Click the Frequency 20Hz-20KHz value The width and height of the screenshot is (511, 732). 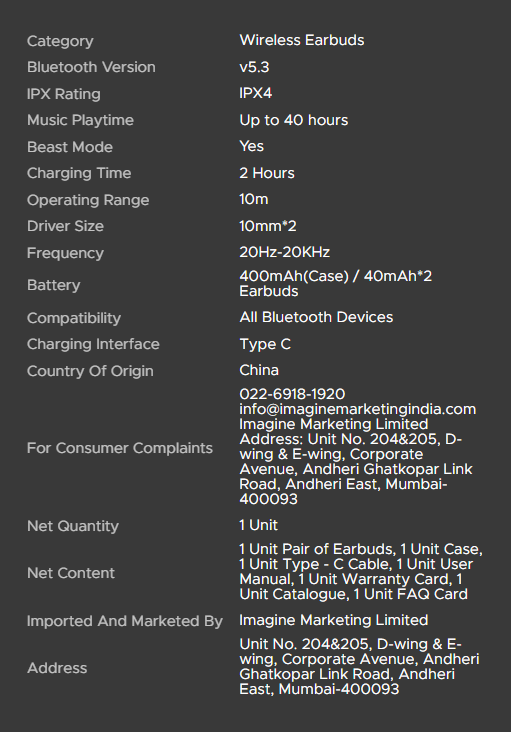tap(285, 252)
